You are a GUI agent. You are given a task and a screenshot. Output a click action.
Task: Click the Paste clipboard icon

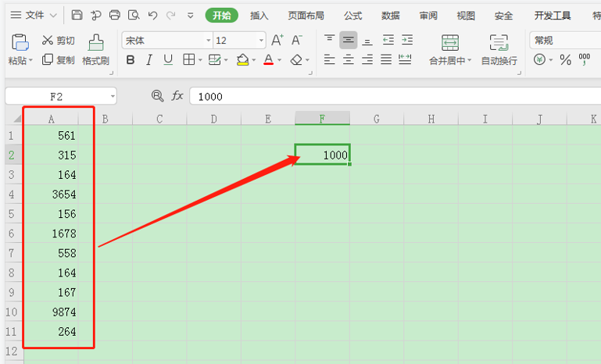point(20,42)
